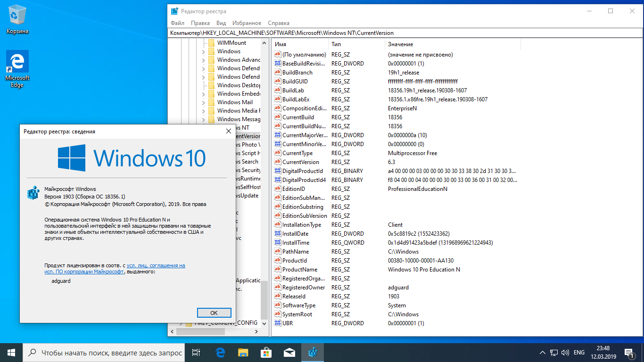Open File Explorer from the taskbar
Viewport: 644px width, 362px height.
[x=243, y=352]
